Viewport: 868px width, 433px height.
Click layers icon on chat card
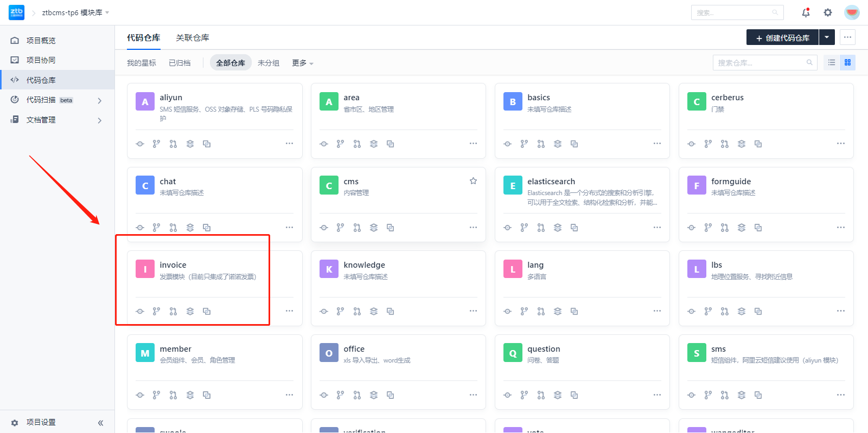(190, 228)
